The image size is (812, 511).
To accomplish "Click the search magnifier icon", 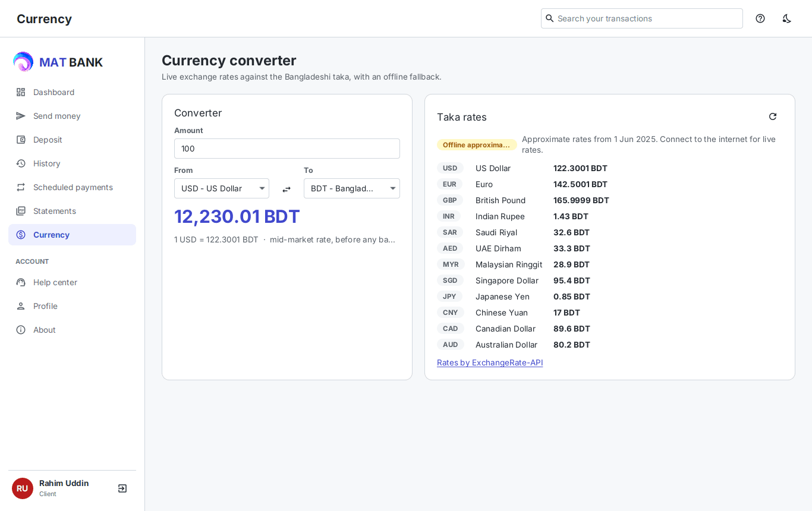I will (550, 18).
